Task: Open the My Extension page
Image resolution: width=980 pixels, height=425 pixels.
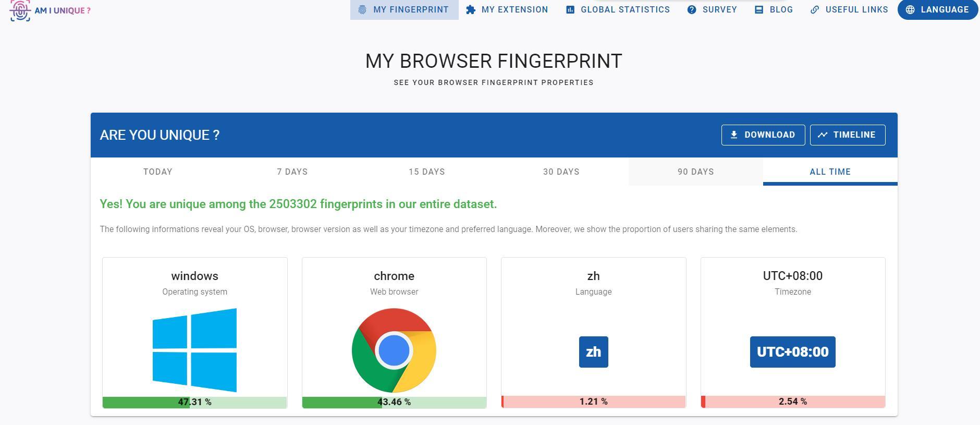Action: point(507,10)
